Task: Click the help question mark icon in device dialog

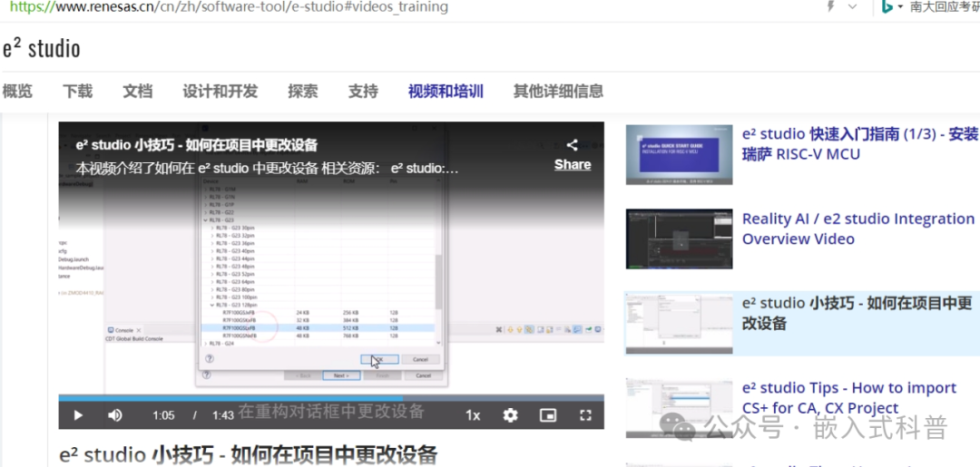Action: coord(210,359)
